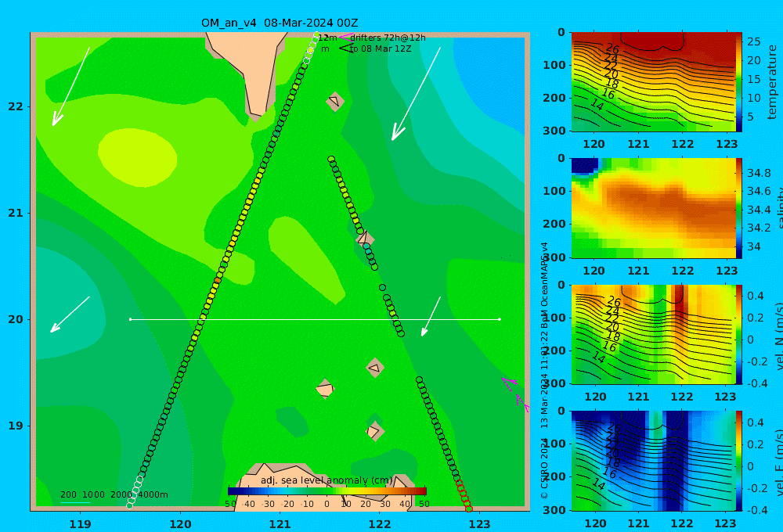Click the "vel. E (m/s)" axis label

pyautogui.click(x=778, y=462)
